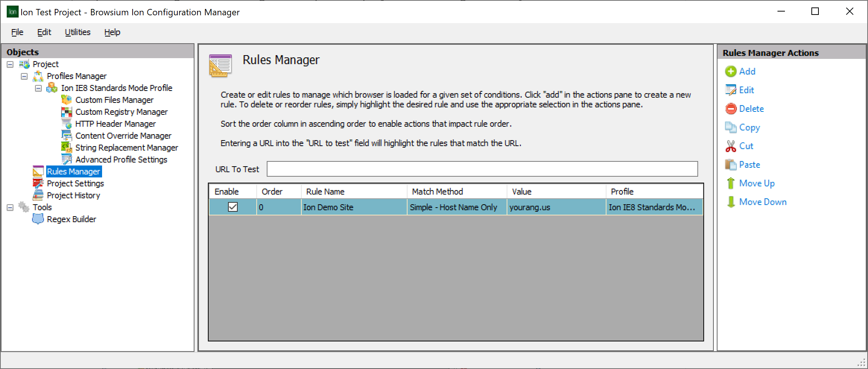Click the Add action icon
The image size is (868, 369).
pyautogui.click(x=731, y=71)
